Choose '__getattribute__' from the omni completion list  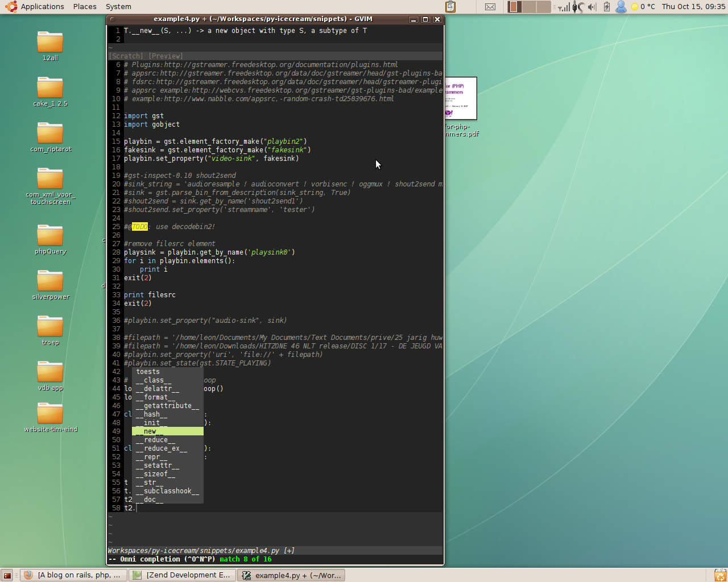[168, 406]
